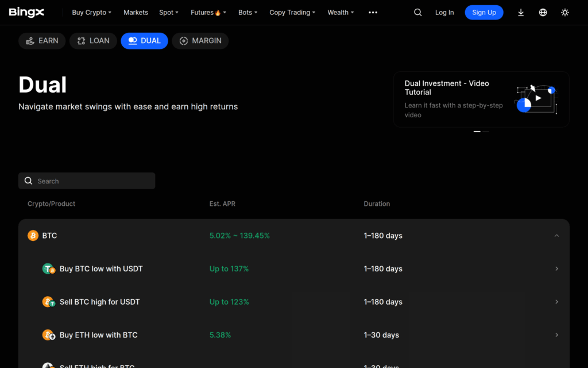Click the Sign Up button
Image resolution: width=588 pixels, height=368 pixels.
tap(483, 13)
